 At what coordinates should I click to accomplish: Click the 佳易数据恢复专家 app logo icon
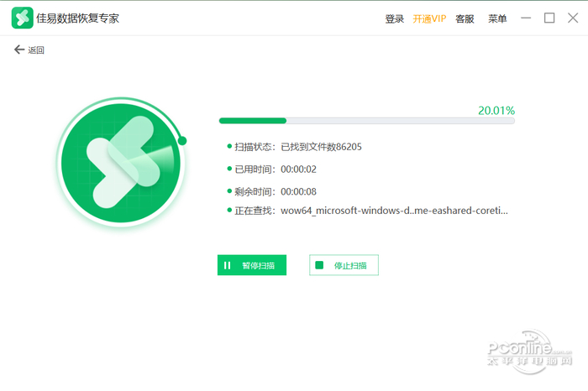click(x=22, y=18)
